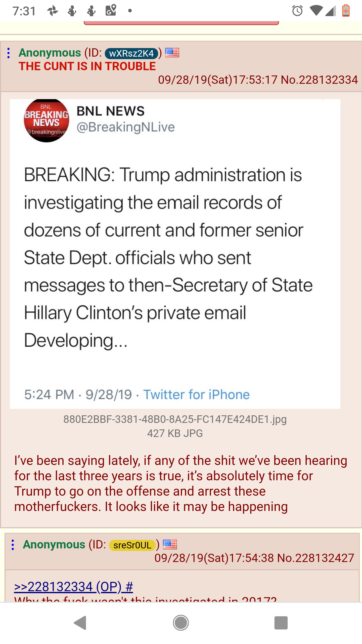
Task: Tap post number No.228132427
Action: (315, 558)
